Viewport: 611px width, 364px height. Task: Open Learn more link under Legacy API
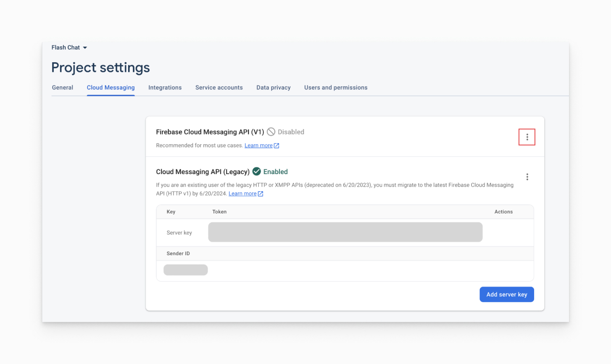click(x=242, y=194)
